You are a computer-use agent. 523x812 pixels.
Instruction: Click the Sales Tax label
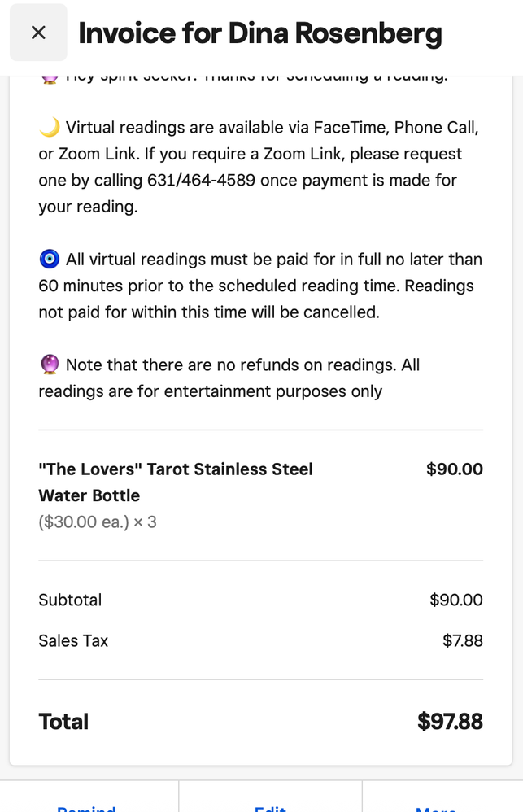[x=73, y=641]
